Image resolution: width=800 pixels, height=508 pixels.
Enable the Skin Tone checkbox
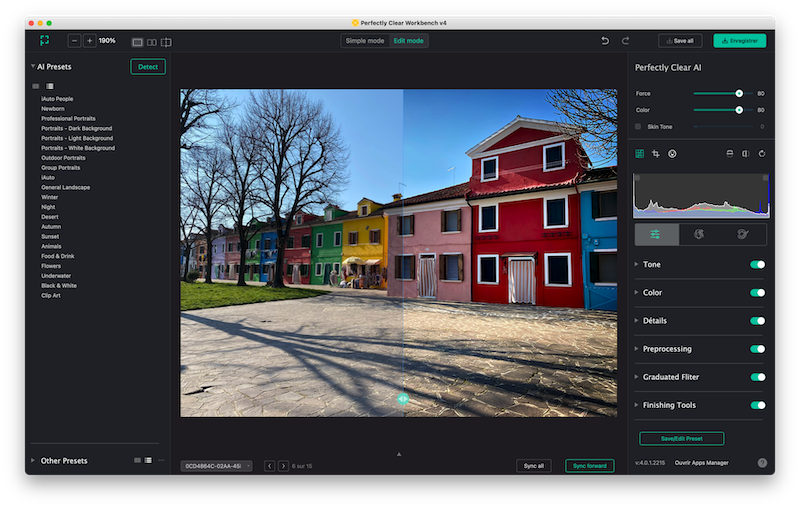pyautogui.click(x=638, y=126)
